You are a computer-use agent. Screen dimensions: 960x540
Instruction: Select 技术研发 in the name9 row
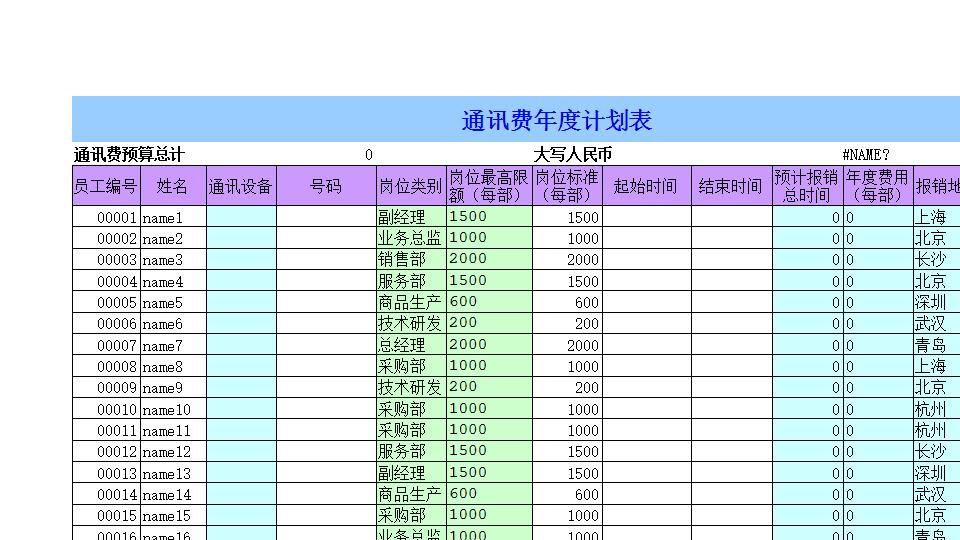click(411, 388)
